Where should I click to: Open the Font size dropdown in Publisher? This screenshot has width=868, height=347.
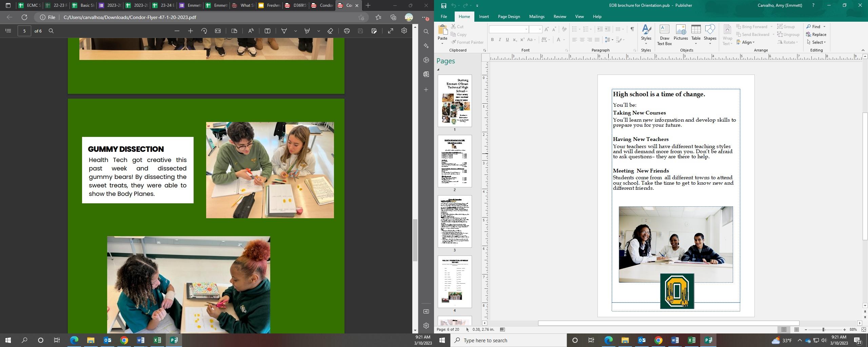[540, 29]
